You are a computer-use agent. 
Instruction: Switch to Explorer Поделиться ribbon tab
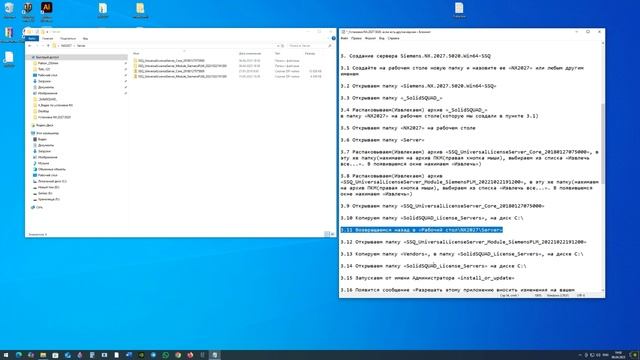68,38
